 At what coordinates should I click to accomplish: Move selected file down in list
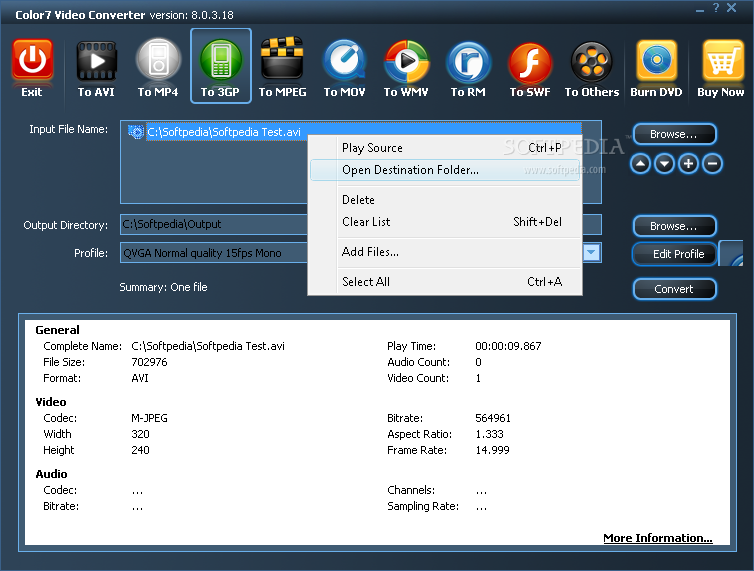pyautogui.click(x=664, y=164)
